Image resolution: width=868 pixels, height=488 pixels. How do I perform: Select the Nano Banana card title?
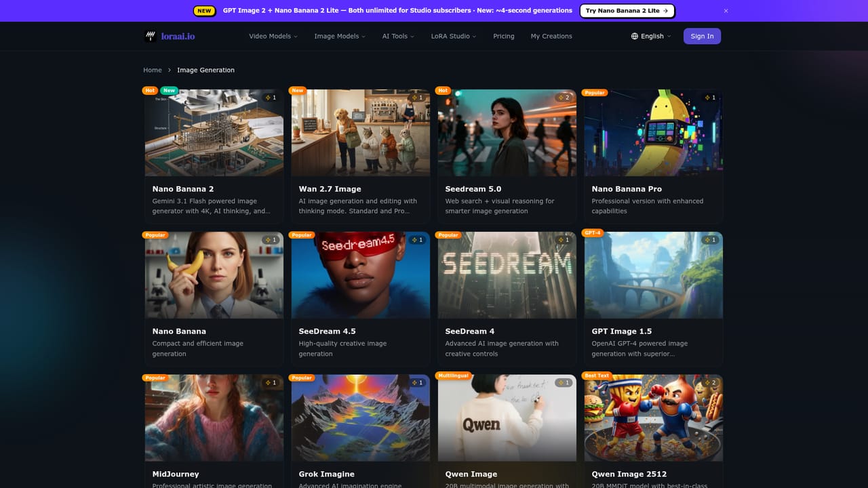[179, 331]
